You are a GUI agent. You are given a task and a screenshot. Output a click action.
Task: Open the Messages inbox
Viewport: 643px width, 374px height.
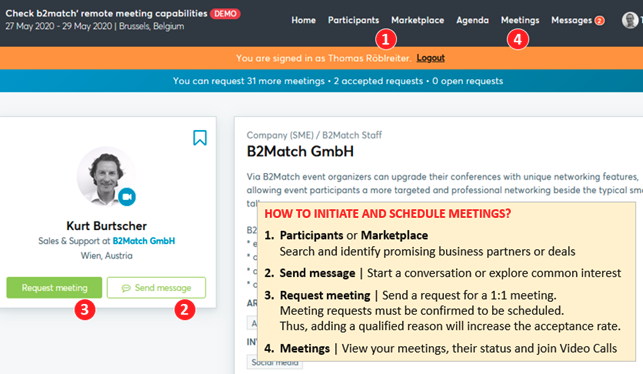click(x=572, y=20)
